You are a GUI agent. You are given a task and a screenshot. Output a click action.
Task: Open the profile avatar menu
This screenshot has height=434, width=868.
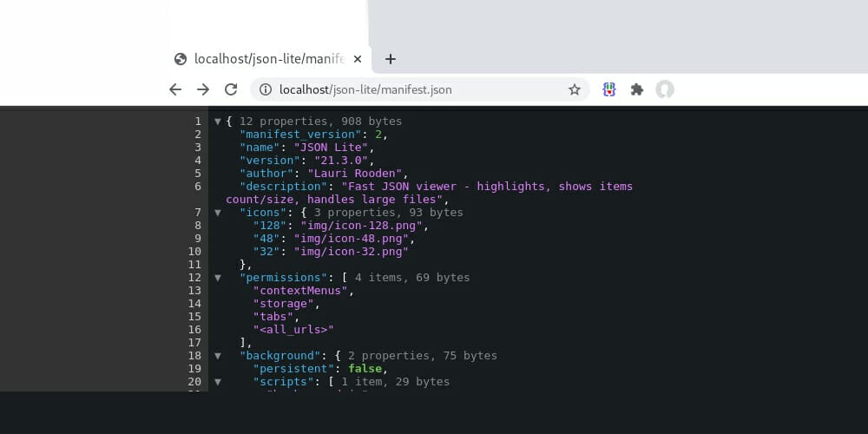[665, 89]
